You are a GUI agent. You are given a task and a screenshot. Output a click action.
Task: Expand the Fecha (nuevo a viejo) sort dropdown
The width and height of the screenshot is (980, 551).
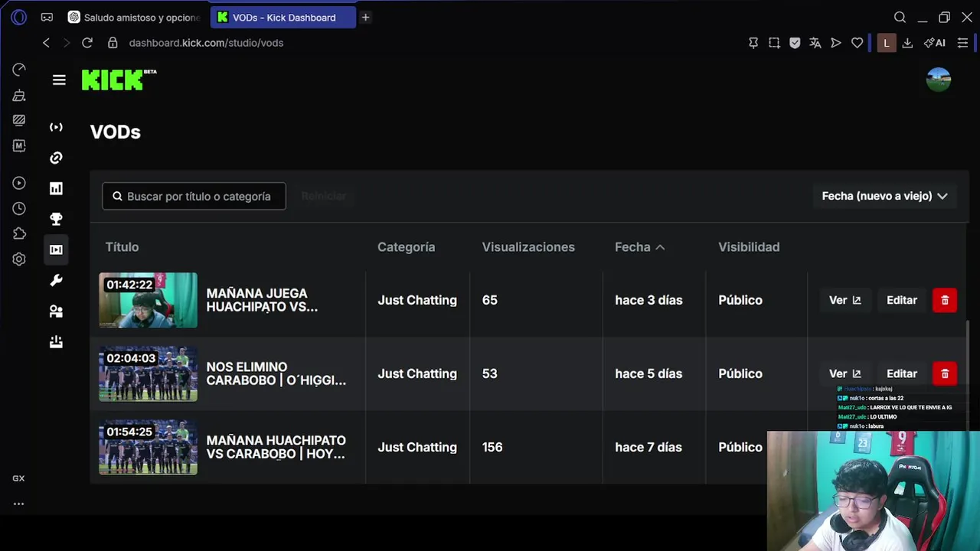click(x=884, y=196)
